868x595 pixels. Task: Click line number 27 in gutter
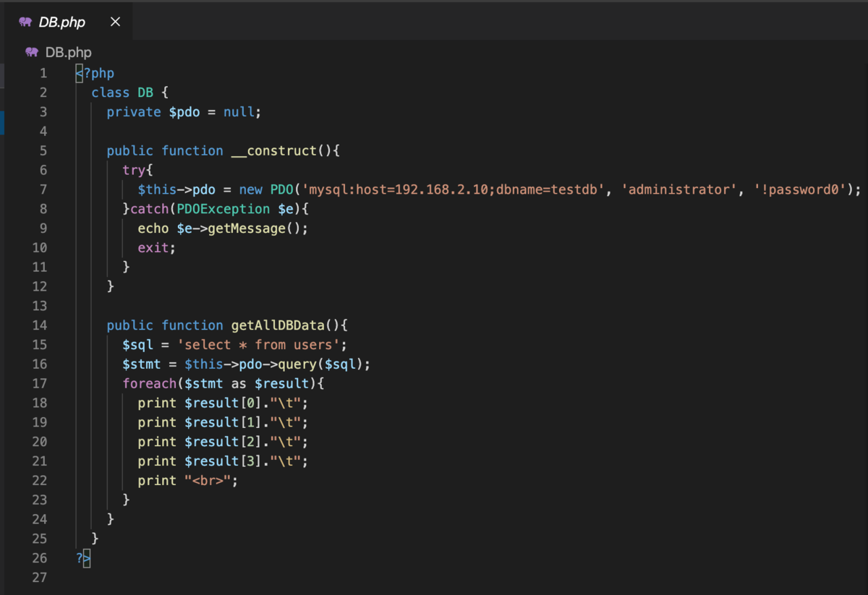pos(40,578)
